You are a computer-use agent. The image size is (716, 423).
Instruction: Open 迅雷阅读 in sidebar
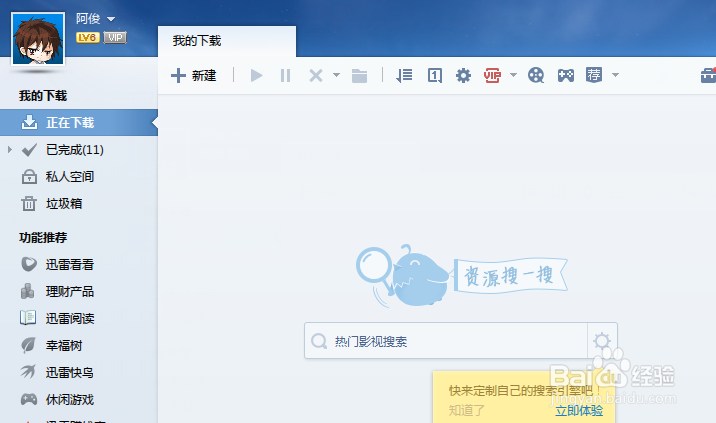click(70, 318)
